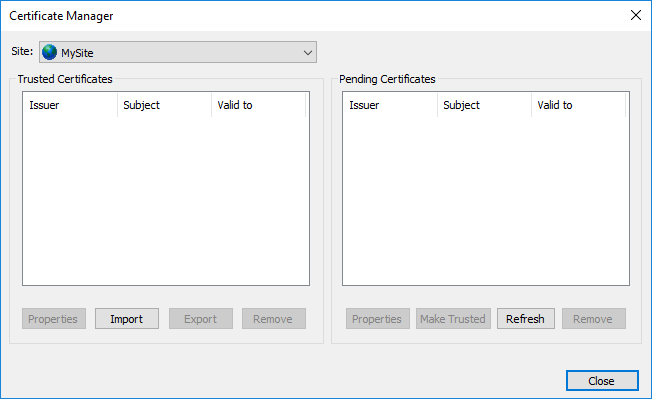
Task: Refresh the pending certificates list
Action: point(526,319)
